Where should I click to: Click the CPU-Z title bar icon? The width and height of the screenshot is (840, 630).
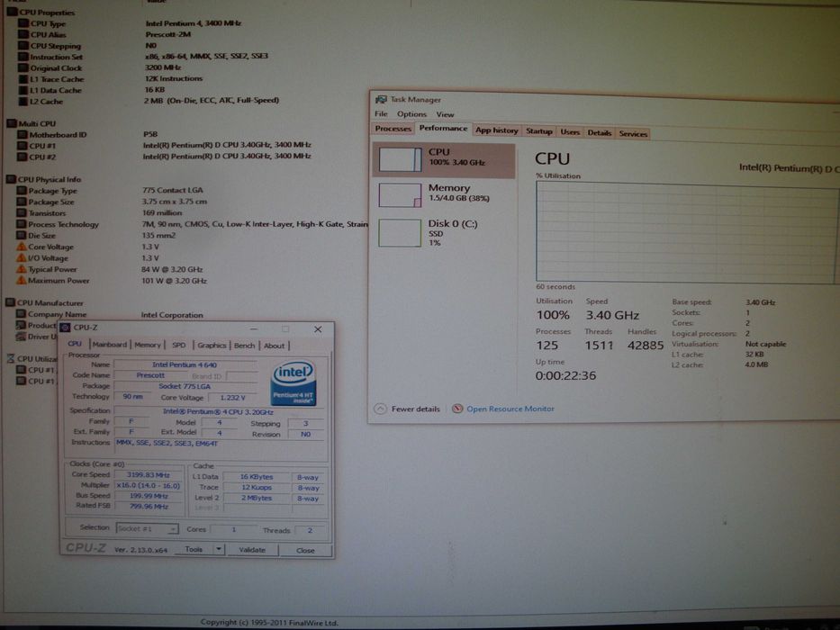pos(65,328)
